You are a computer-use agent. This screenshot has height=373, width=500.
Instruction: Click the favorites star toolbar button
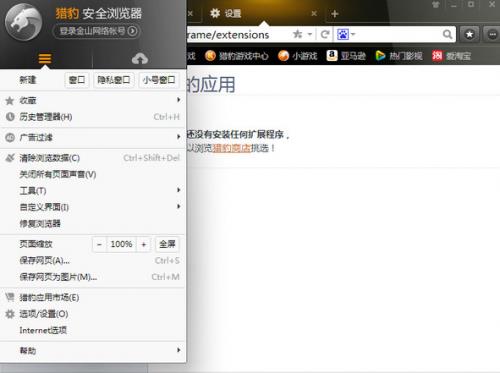(x=469, y=34)
